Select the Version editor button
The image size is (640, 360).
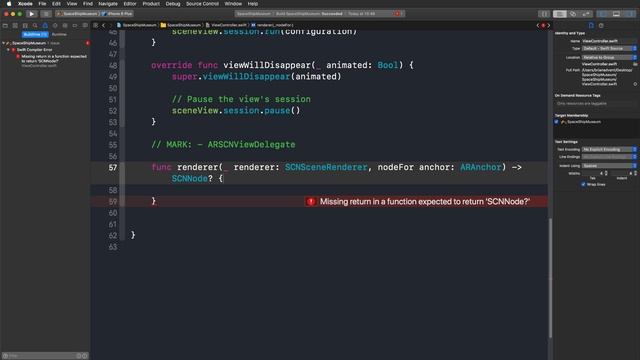[586, 14]
